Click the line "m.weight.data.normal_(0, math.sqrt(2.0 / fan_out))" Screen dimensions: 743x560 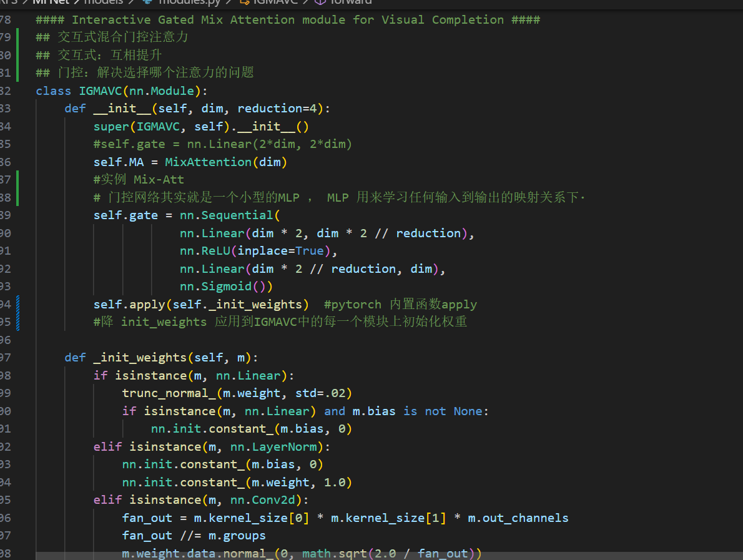pos(302,553)
